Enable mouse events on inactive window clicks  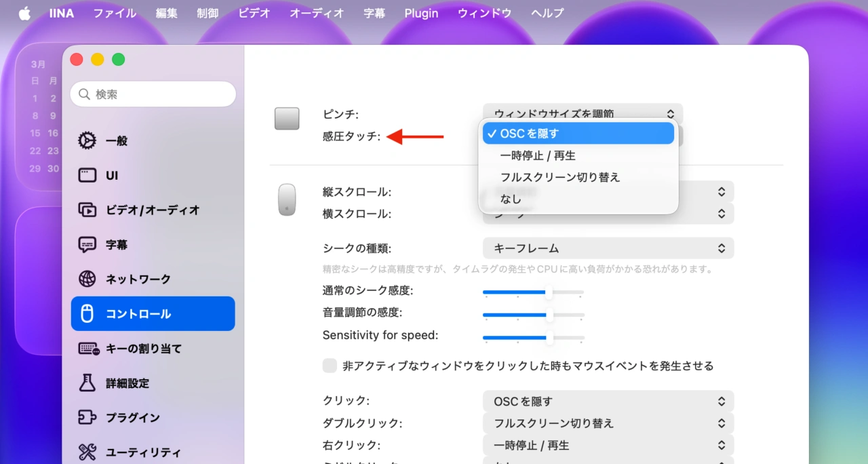330,366
